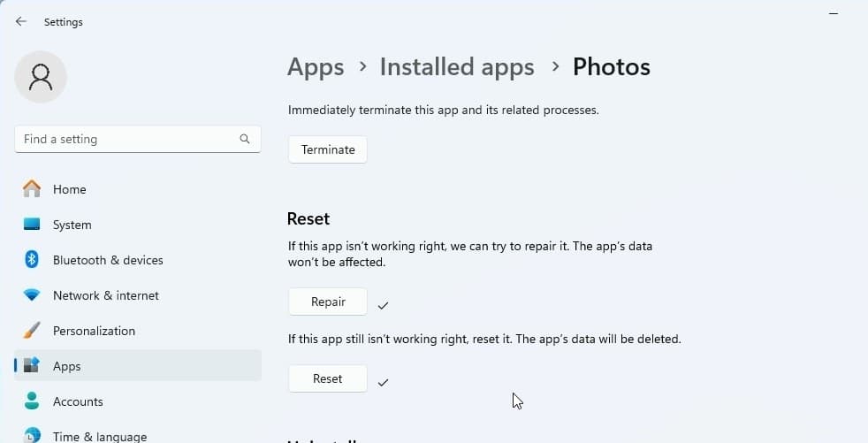Click the search magnifier icon
Image resolution: width=868 pixels, height=443 pixels.
(x=245, y=139)
